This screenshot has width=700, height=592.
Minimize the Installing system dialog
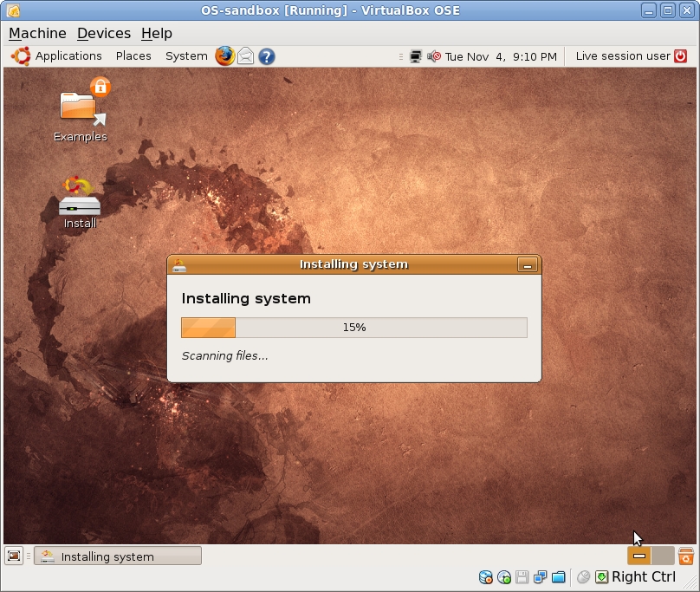click(528, 265)
